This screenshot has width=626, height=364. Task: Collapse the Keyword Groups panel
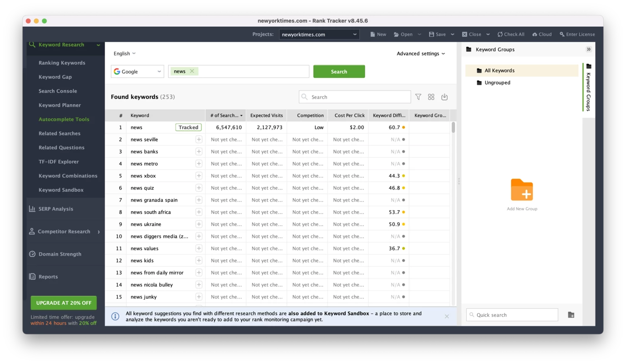[x=589, y=49]
